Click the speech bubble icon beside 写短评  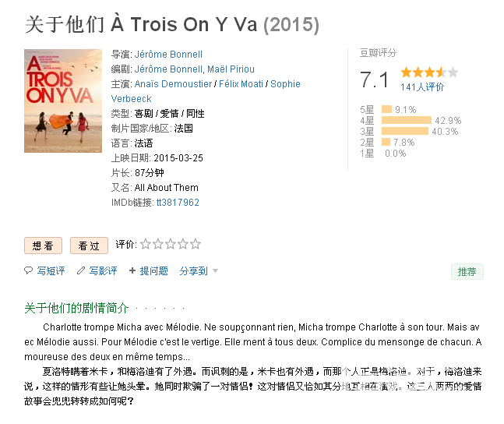pyautogui.click(x=28, y=270)
